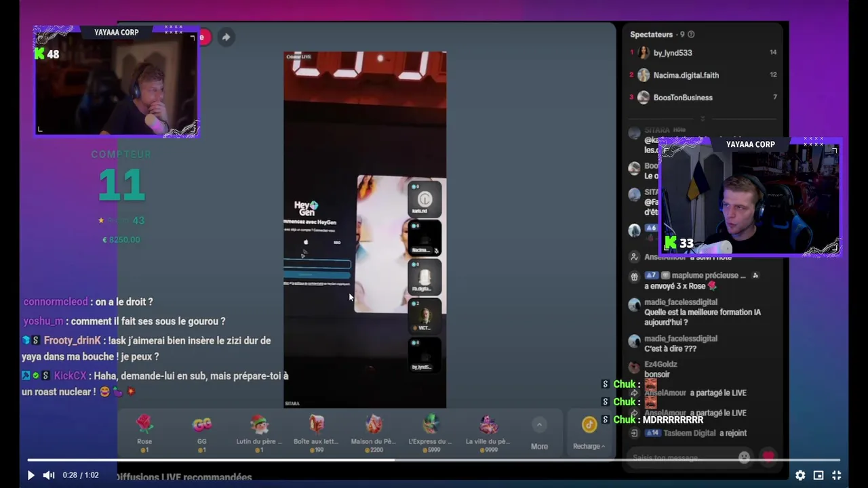Click Nacima.digital.faith's avatar
This screenshot has height=488, width=868.
[x=643, y=75]
